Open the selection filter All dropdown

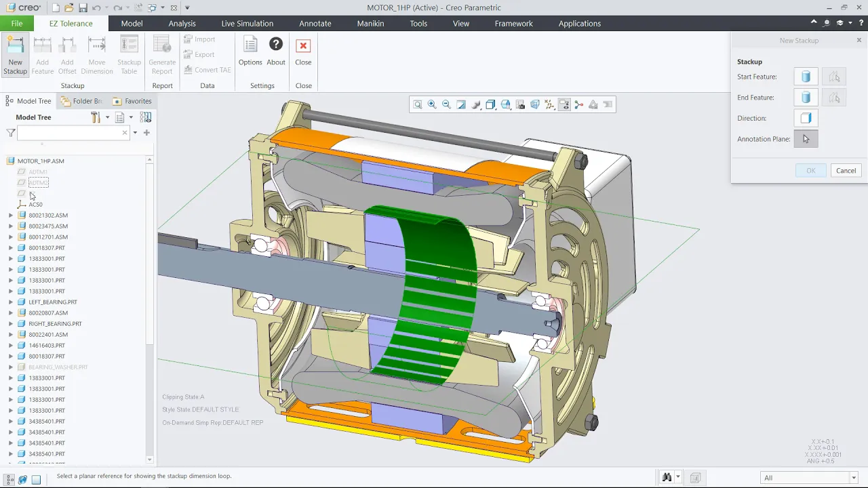tap(810, 478)
